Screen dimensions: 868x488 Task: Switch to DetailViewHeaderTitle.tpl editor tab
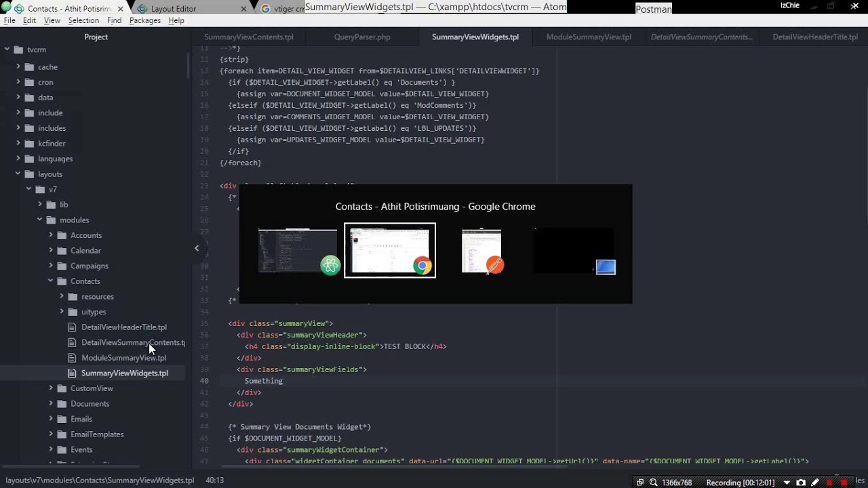pos(815,37)
